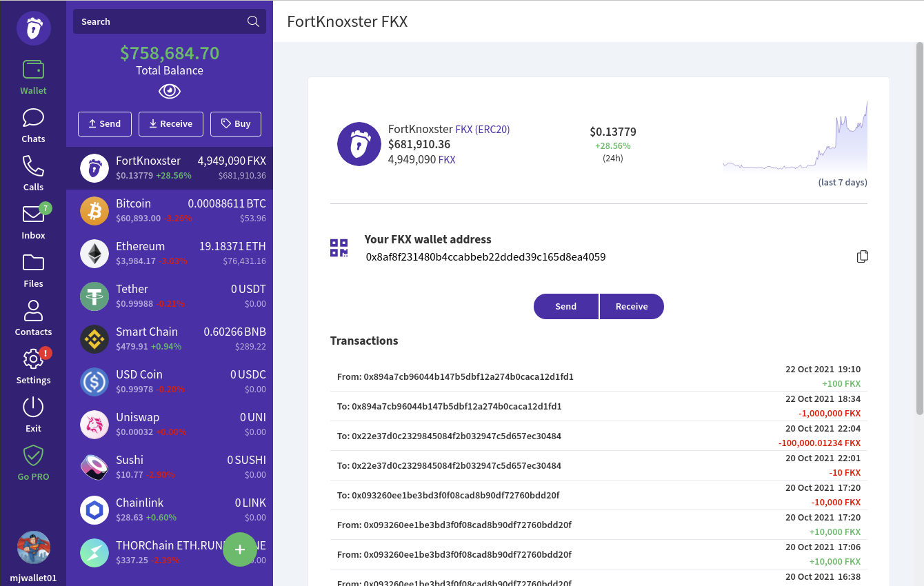Screen dimensions: 924x586
Task: Open the Chats section
Action: pyautogui.click(x=33, y=125)
